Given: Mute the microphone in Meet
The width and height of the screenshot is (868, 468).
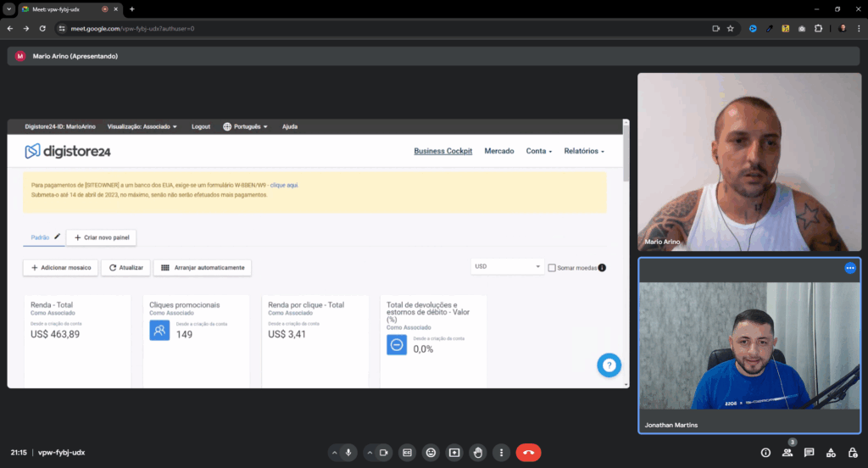Looking at the screenshot, I should 348,453.
